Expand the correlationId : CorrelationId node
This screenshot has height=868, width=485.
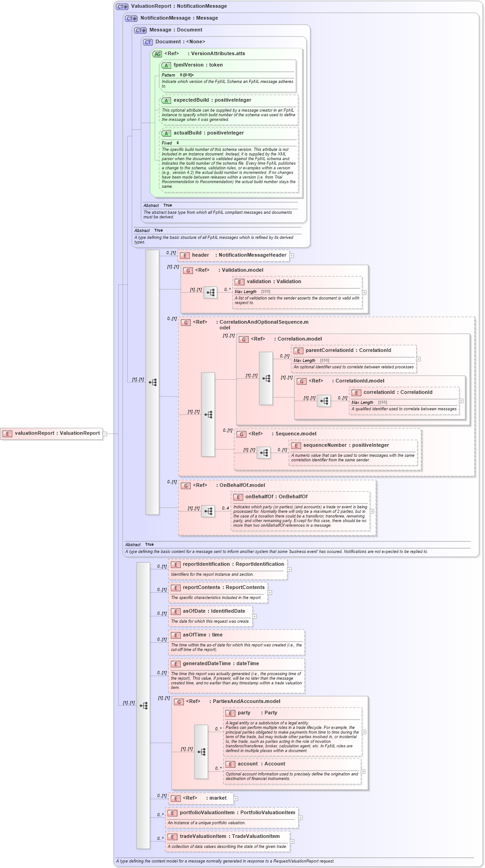point(461,401)
